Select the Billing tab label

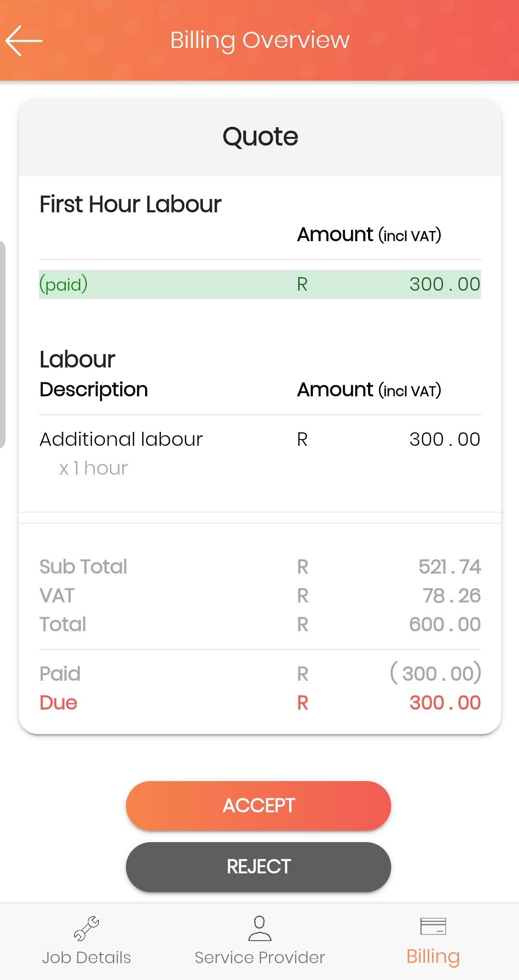pos(433,957)
